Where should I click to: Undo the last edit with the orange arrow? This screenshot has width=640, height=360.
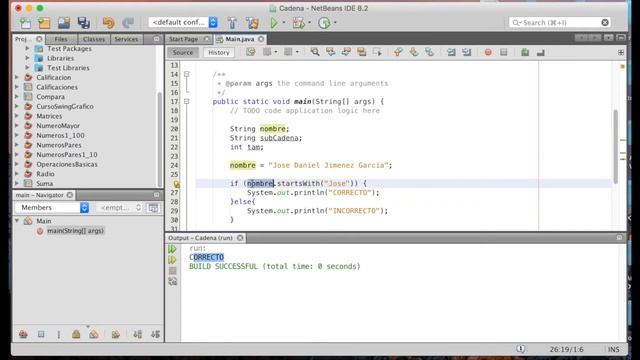108,23
